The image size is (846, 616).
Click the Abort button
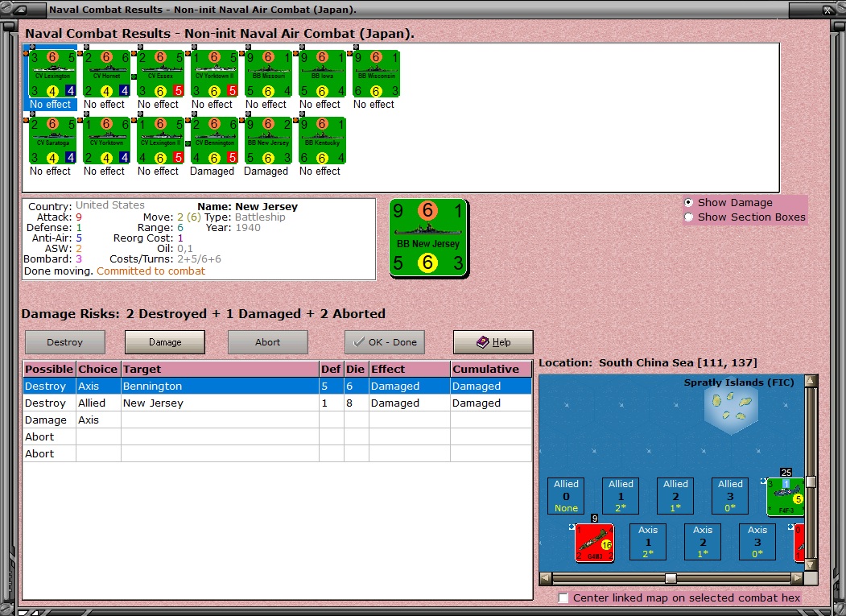[x=267, y=342]
